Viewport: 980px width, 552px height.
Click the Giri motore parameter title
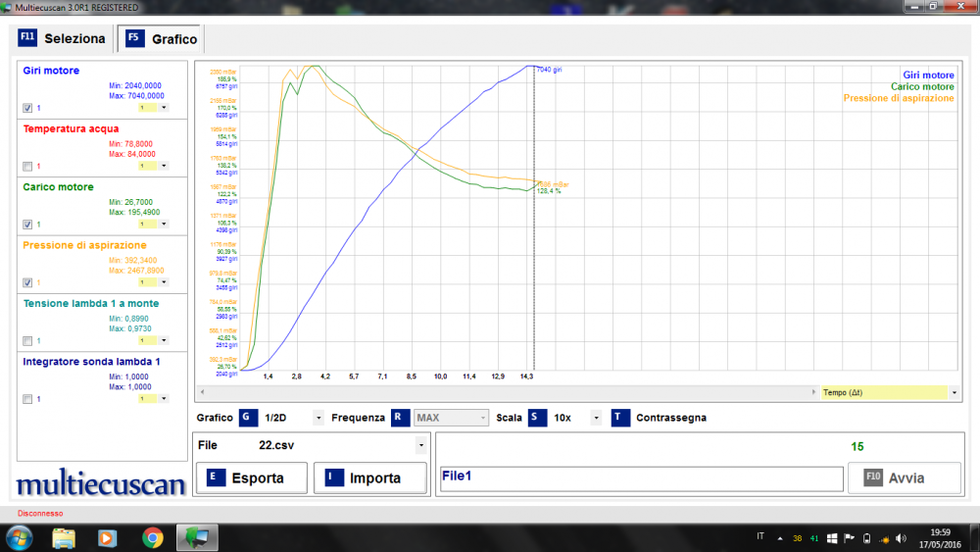click(51, 71)
